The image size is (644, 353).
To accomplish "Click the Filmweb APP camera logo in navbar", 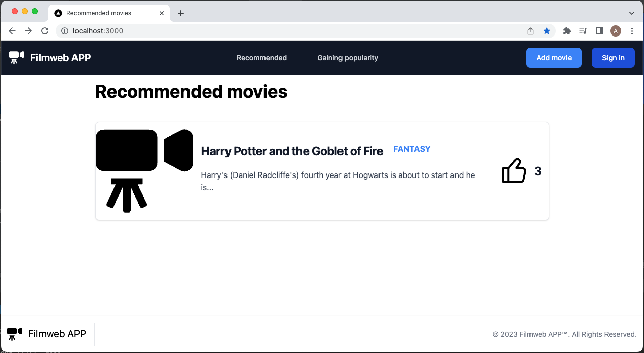I will (x=17, y=57).
